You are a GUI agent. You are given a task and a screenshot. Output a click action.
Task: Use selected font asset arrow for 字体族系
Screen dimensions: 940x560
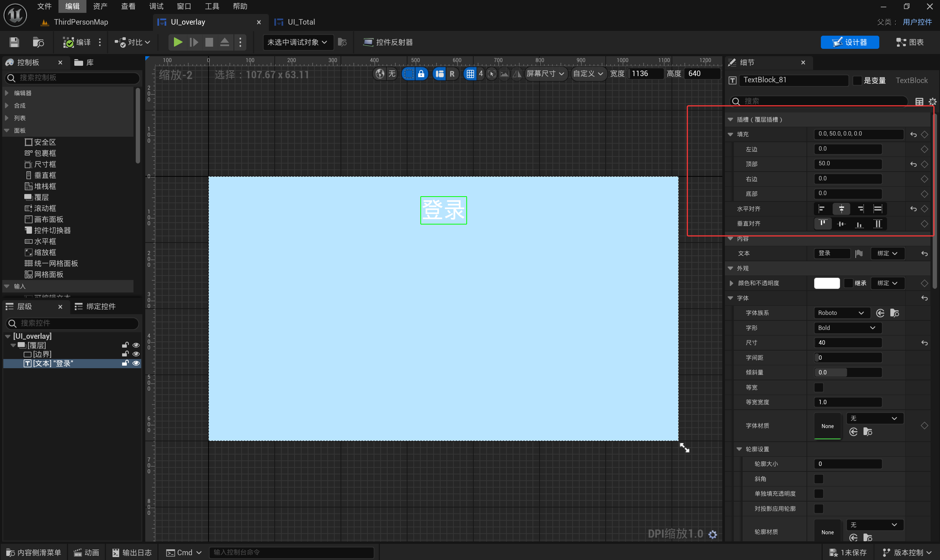tap(880, 313)
